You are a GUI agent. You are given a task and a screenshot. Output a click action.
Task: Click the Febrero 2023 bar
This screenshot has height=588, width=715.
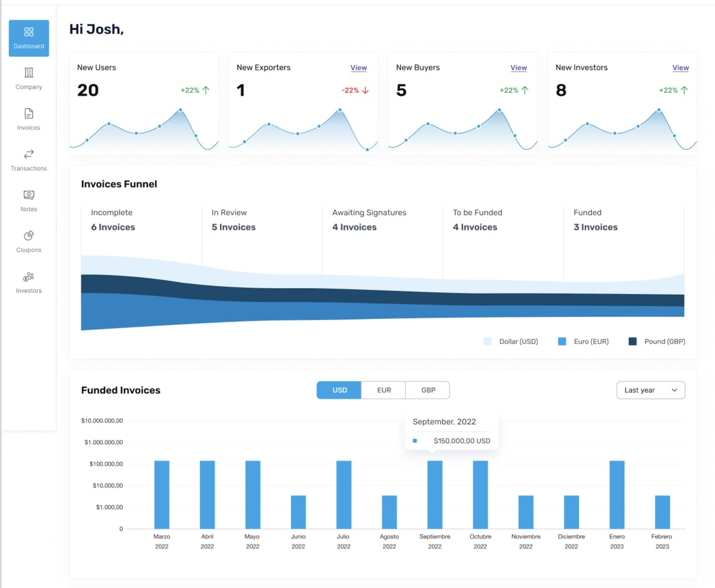pos(662,512)
